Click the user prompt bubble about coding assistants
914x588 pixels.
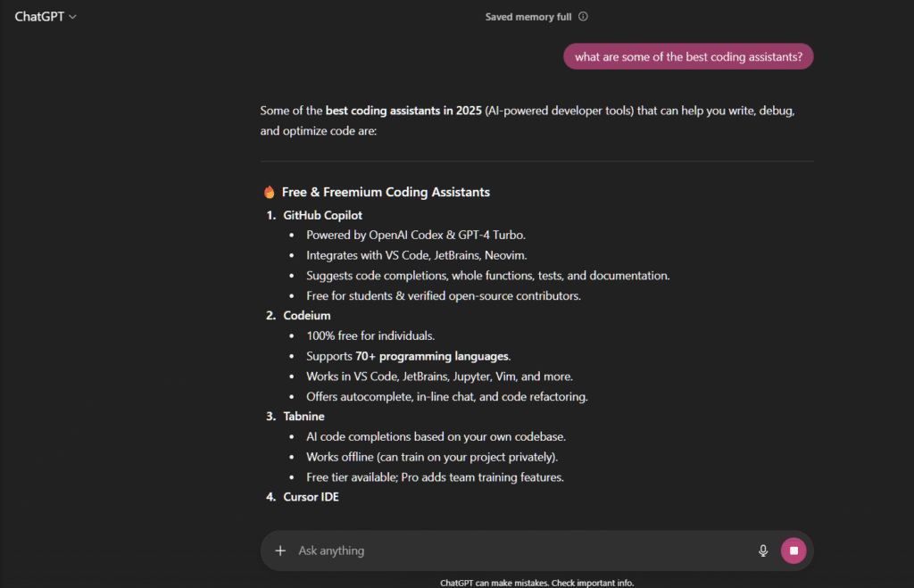(688, 57)
